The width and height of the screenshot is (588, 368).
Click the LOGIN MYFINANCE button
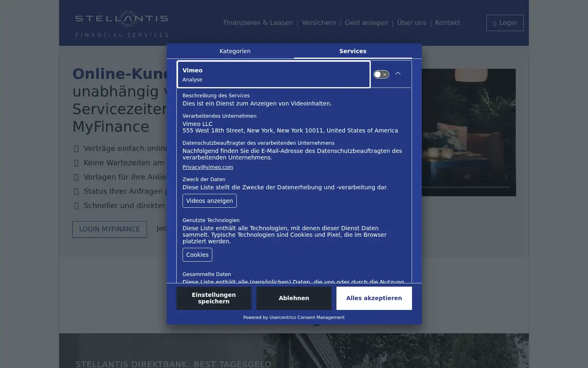click(109, 229)
